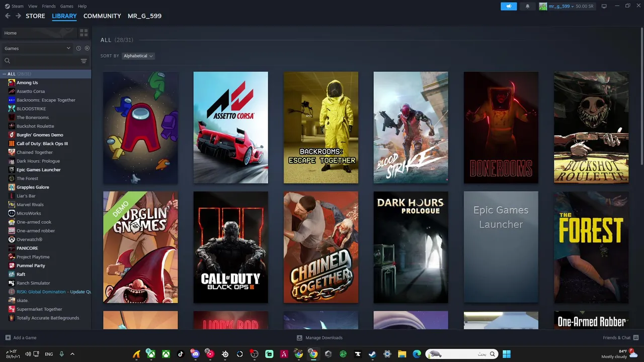
Task: Click the Add a Game plus icon
Action: click(x=8, y=338)
